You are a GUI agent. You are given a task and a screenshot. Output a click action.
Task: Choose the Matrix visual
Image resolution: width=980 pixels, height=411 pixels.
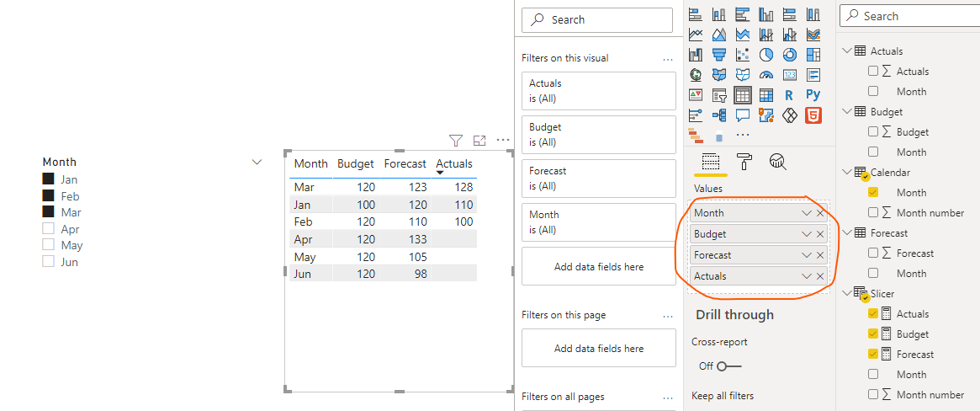pos(766,95)
